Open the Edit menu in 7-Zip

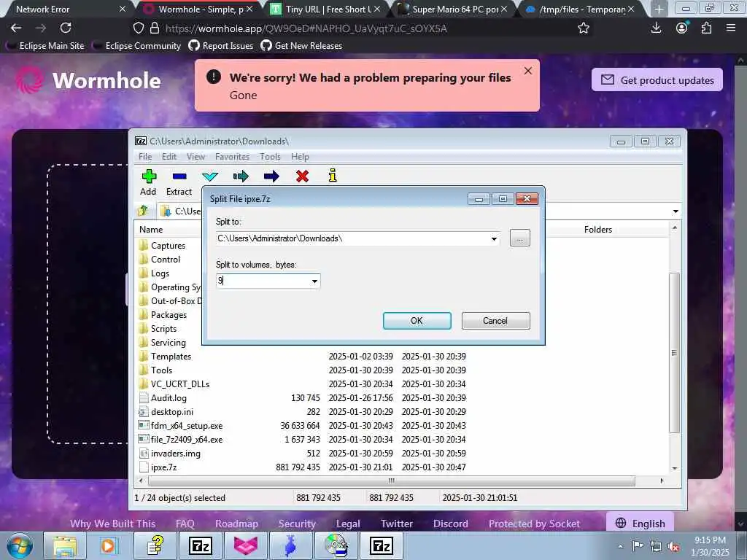click(169, 157)
